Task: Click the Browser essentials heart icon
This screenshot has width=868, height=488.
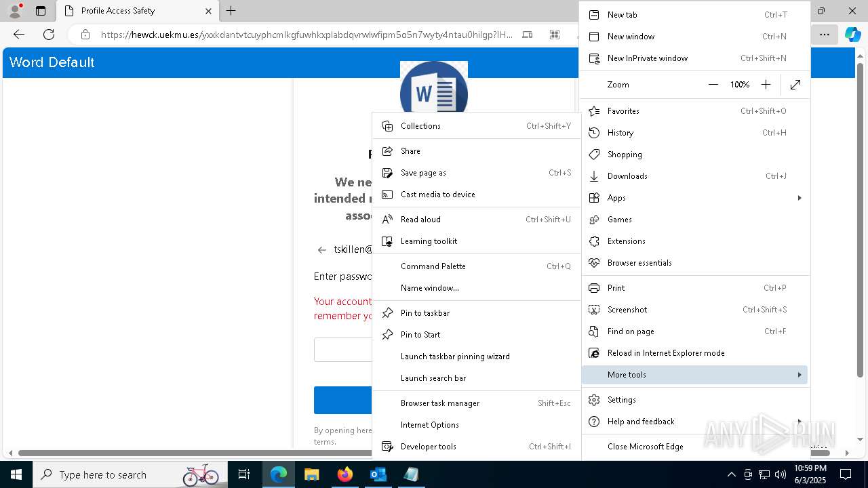Action: coord(594,263)
